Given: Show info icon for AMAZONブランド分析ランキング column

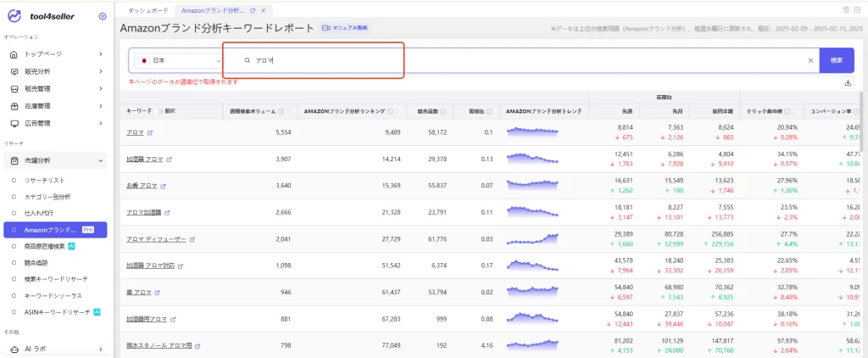Looking at the screenshot, I should point(390,111).
